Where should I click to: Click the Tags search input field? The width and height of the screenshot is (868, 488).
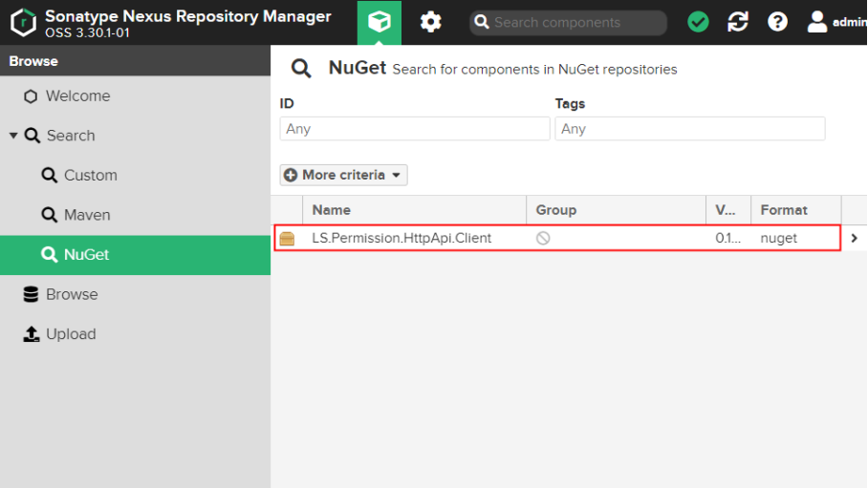[x=690, y=129]
